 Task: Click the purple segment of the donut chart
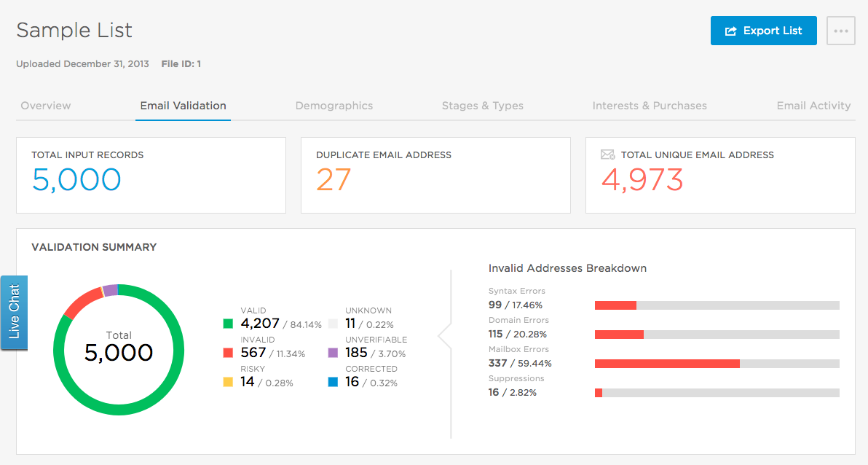click(x=110, y=290)
